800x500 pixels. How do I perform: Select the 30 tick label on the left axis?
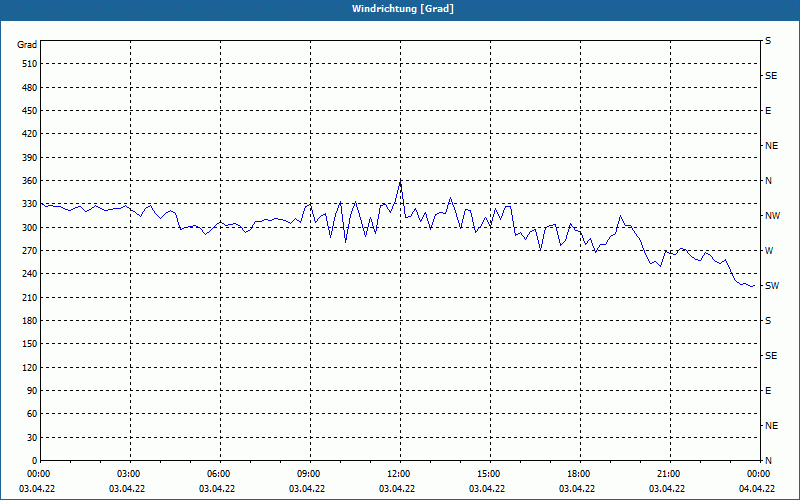pos(32,437)
